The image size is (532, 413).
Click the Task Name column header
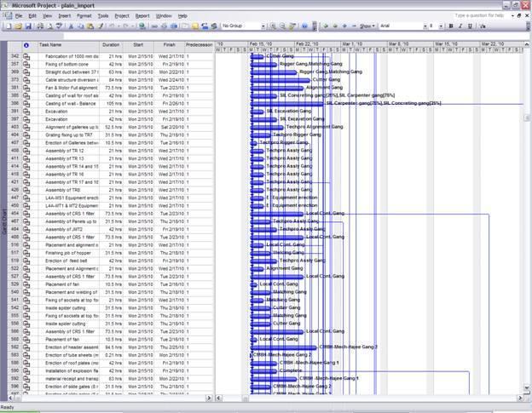tap(51, 44)
